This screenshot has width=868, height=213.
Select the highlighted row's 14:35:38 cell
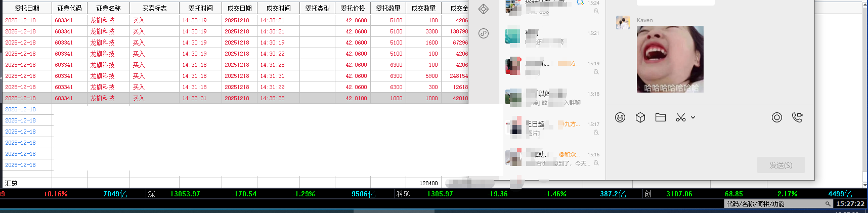(278, 98)
